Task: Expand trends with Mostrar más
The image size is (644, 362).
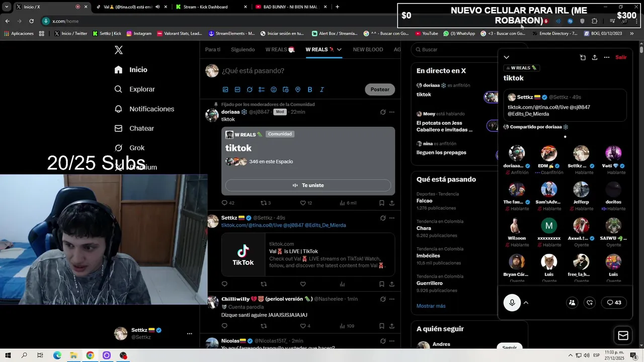Action: click(x=431, y=306)
